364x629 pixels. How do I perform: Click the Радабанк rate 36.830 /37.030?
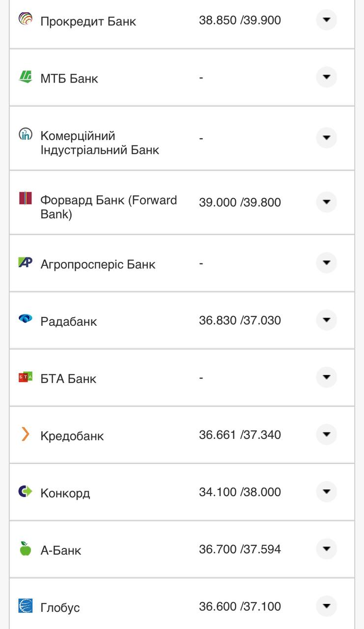(x=240, y=321)
